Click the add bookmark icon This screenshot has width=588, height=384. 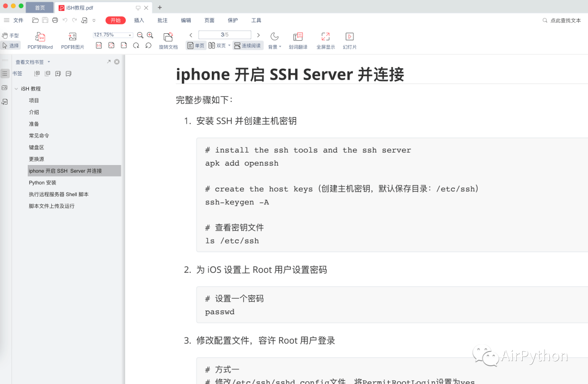click(58, 74)
